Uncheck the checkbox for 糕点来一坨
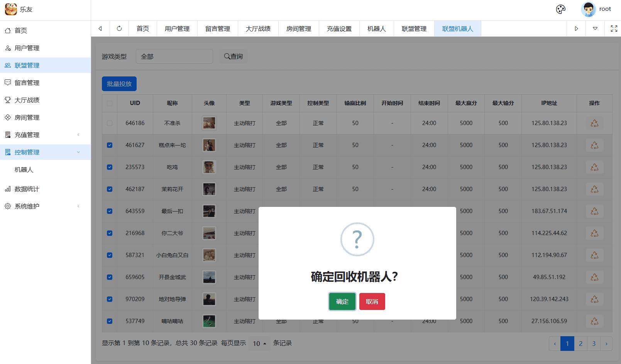The height and width of the screenshot is (364, 621). coord(109,145)
